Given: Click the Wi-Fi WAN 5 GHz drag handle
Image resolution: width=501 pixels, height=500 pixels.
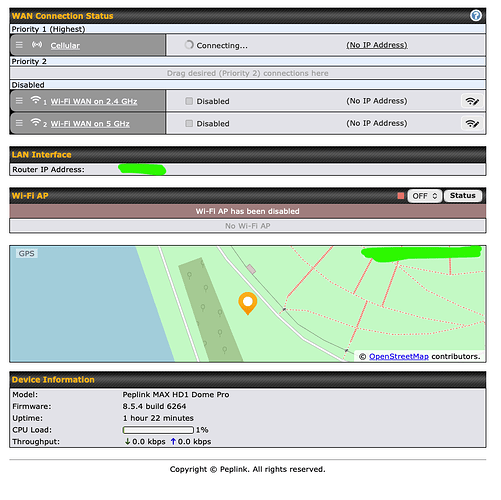Looking at the screenshot, I should (19, 123).
